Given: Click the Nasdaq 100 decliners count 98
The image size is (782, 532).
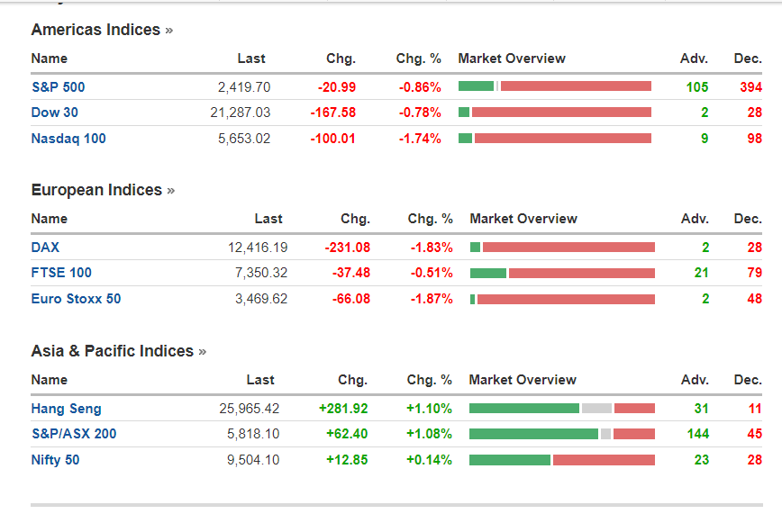Looking at the screenshot, I should pos(754,139).
